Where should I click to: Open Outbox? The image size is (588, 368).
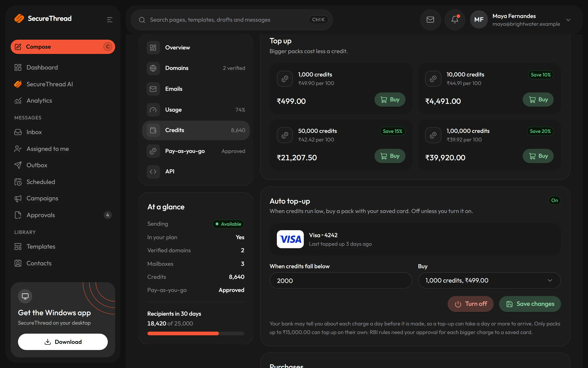[x=63, y=165]
